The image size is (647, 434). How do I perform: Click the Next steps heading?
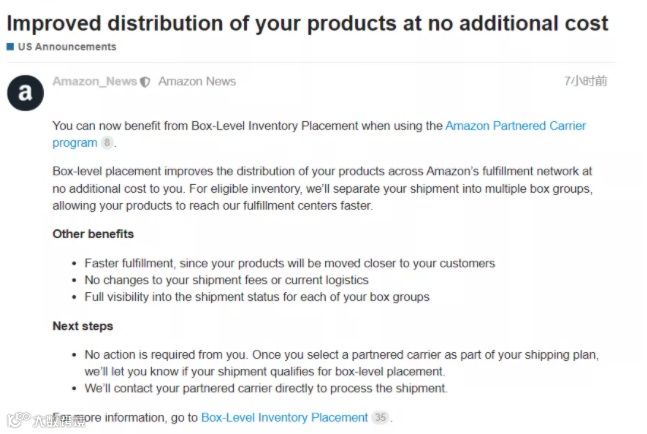click(x=83, y=326)
